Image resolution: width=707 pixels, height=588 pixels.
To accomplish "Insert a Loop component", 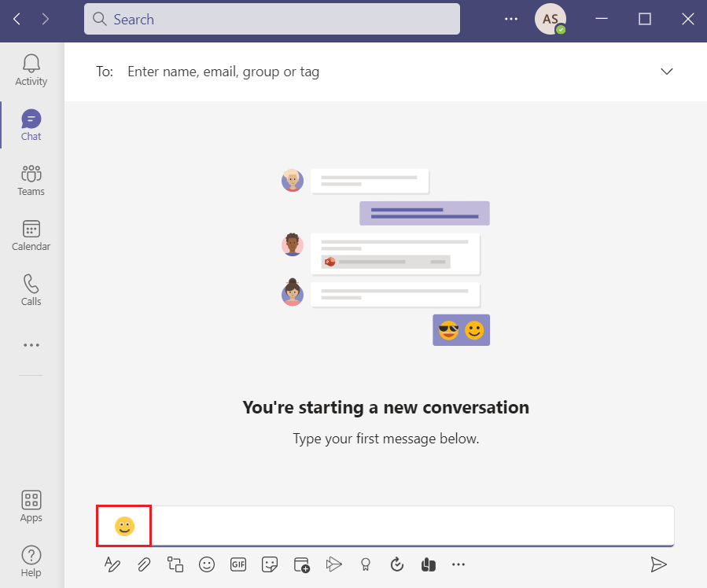I will [175, 564].
